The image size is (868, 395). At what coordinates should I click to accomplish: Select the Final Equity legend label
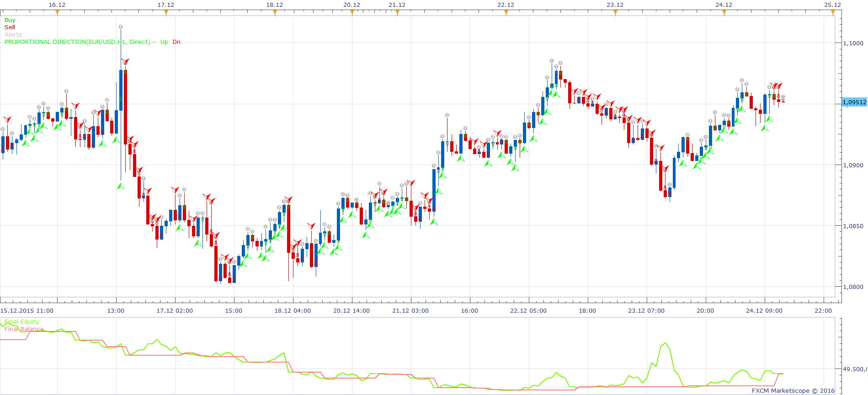(21, 322)
